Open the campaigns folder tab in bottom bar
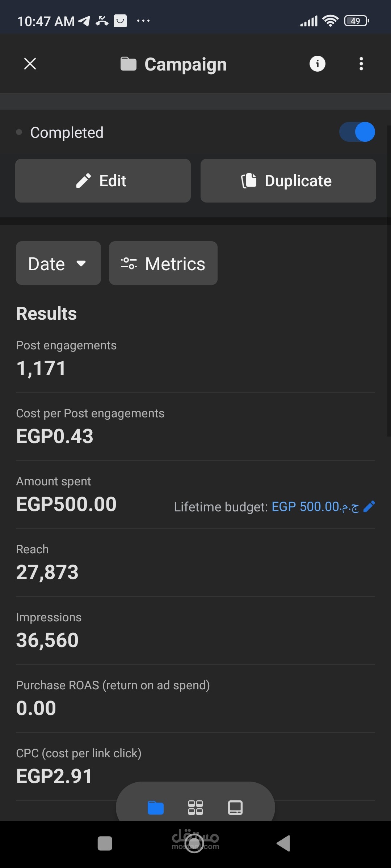The image size is (391, 868). [156, 808]
